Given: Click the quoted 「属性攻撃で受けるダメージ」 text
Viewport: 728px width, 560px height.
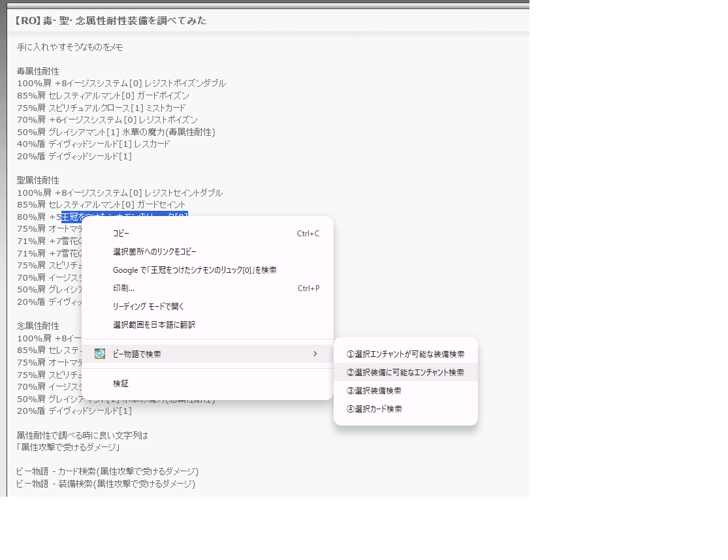Looking at the screenshot, I should (x=68, y=448).
